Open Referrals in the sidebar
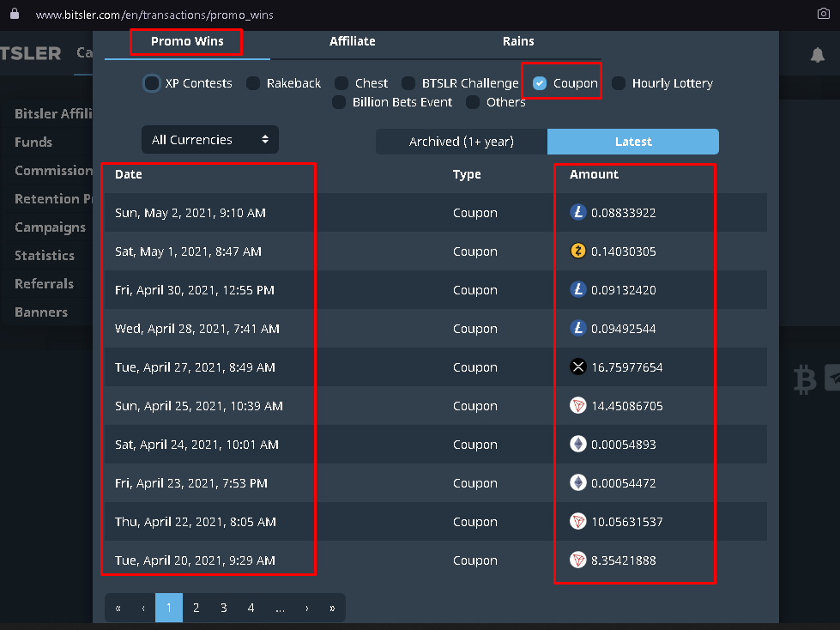The width and height of the screenshot is (840, 630). pos(44,284)
